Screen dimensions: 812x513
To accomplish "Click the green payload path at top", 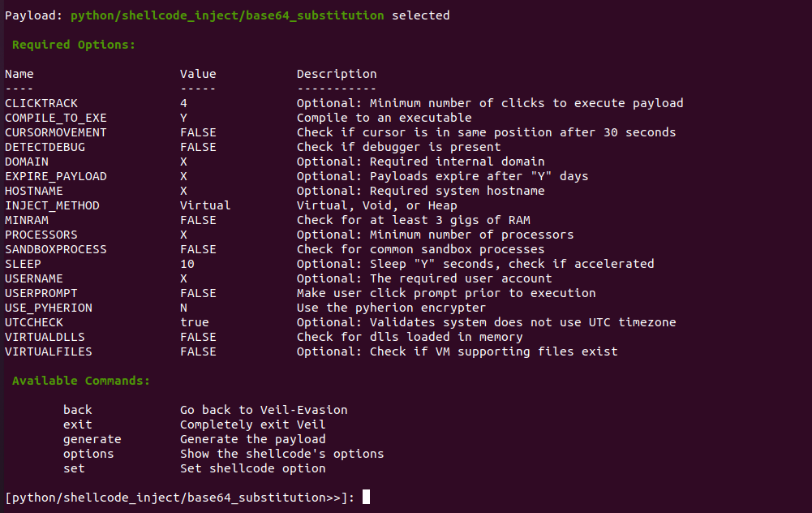I will [x=227, y=15].
